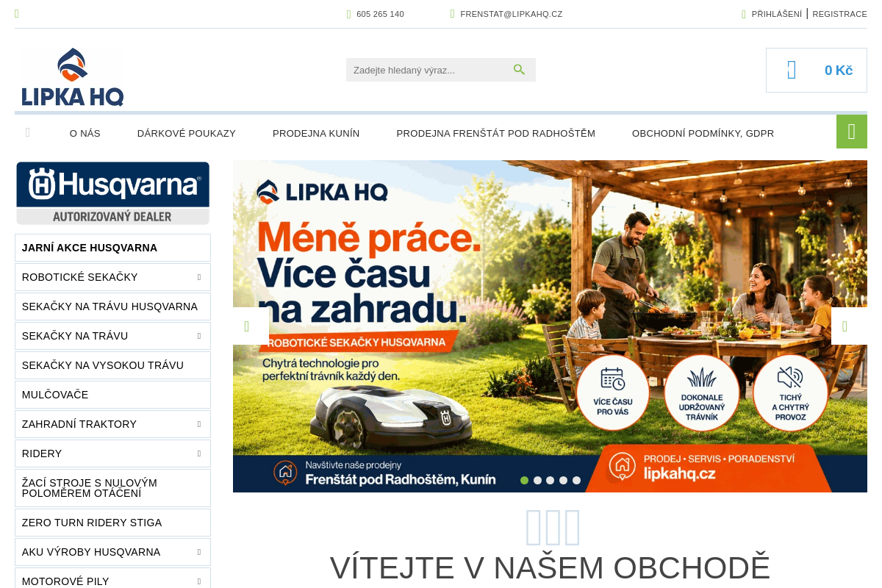Screen dimensions: 882x588
Task: Open JARNÍ AKCE HUSQVARNA category
Action: 112,248
